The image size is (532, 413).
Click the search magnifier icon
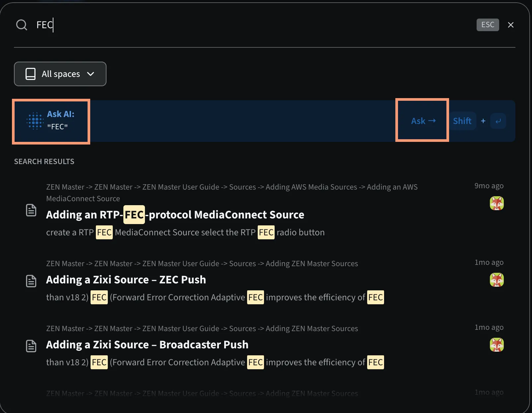pos(22,25)
